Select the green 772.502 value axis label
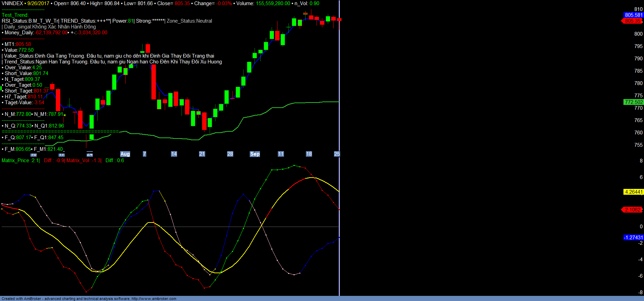 (x=633, y=102)
